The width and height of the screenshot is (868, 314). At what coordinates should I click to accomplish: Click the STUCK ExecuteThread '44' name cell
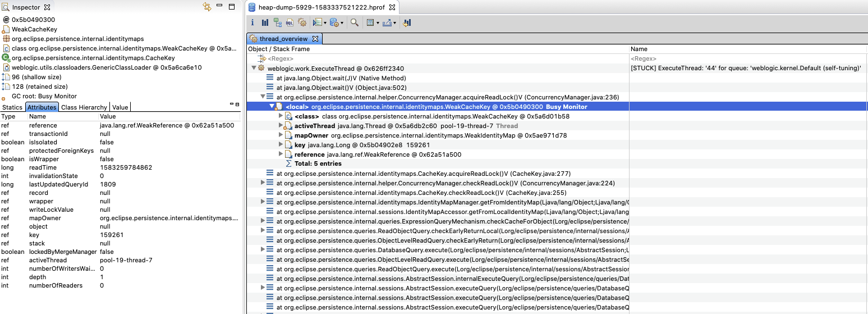[746, 69]
